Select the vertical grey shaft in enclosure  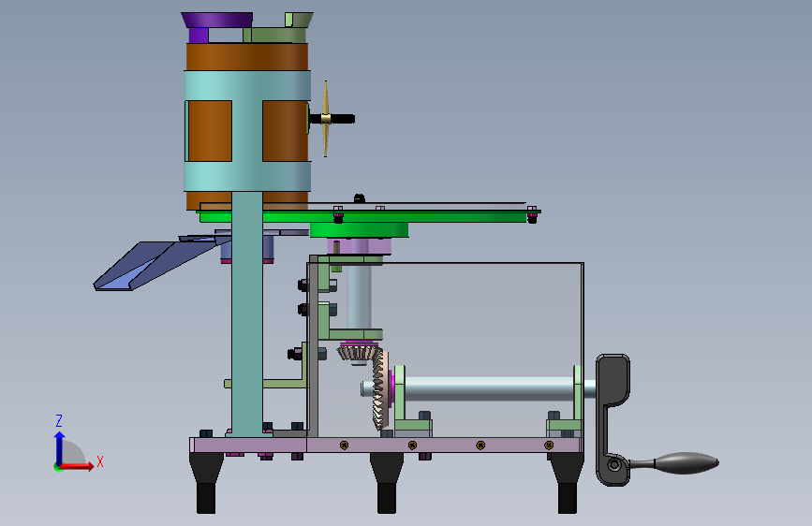coord(359,297)
